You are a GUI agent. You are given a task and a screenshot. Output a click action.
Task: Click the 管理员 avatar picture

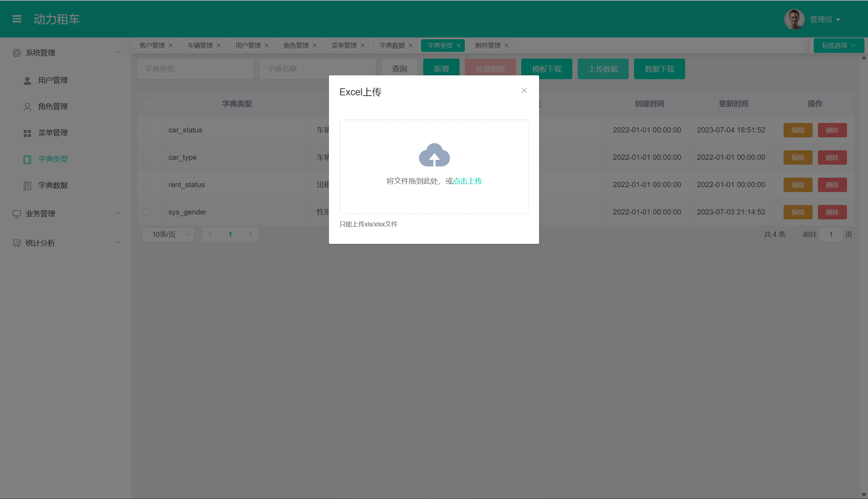pyautogui.click(x=794, y=19)
